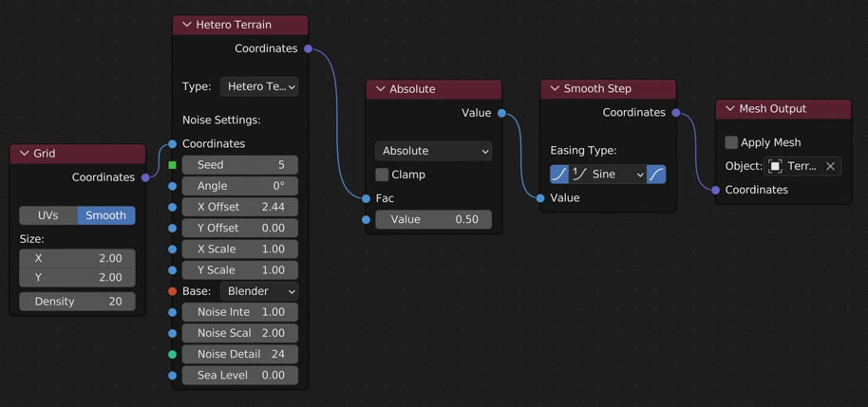868x407 pixels.
Task: Click the Absolute node Value output socket
Action: point(501,113)
